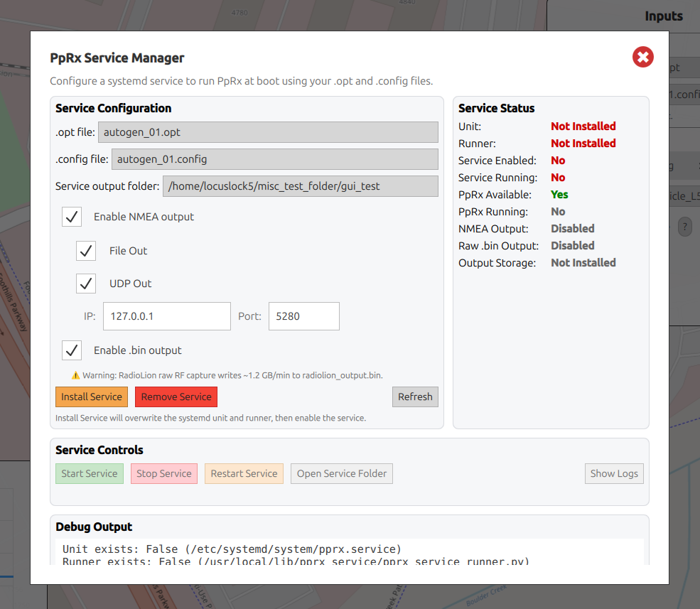Screen dimensions: 700x609
Task: Click the Service Configuration heading
Action: [x=114, y=109]
